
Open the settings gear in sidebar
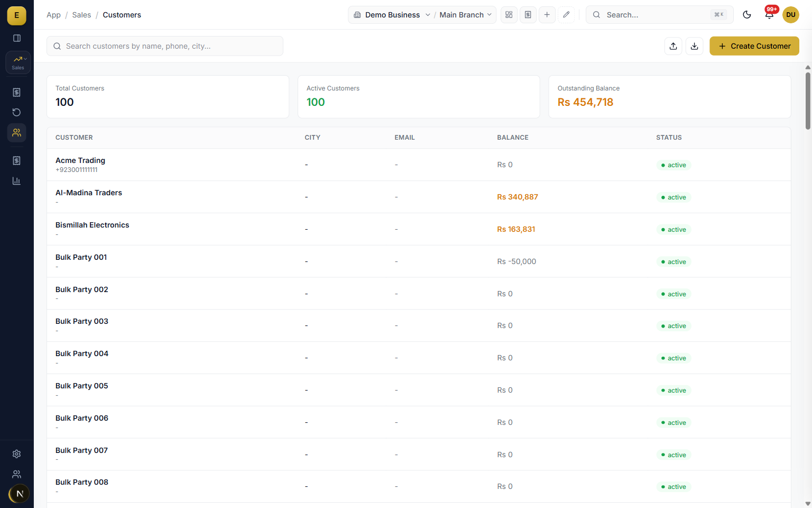point(17,454)
